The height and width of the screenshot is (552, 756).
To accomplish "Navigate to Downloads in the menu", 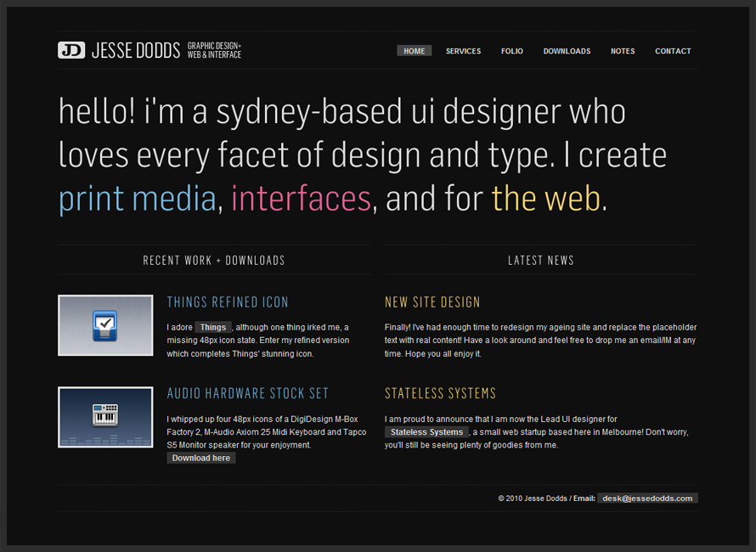I will click(567, 51).
